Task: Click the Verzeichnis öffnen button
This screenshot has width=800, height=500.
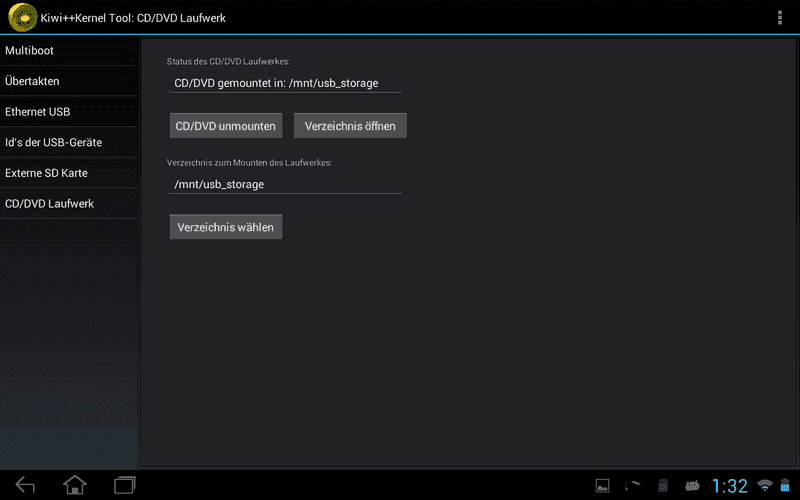Action: coord(350,126)
